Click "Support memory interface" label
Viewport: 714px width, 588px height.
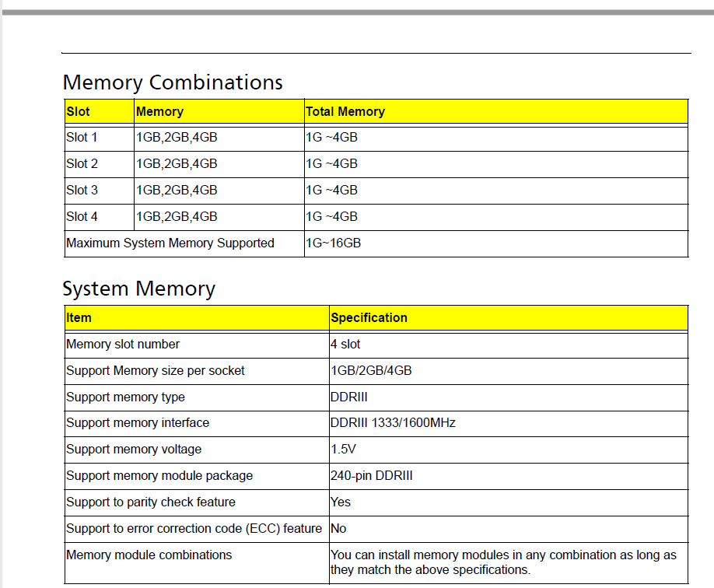tap(138, 423)
